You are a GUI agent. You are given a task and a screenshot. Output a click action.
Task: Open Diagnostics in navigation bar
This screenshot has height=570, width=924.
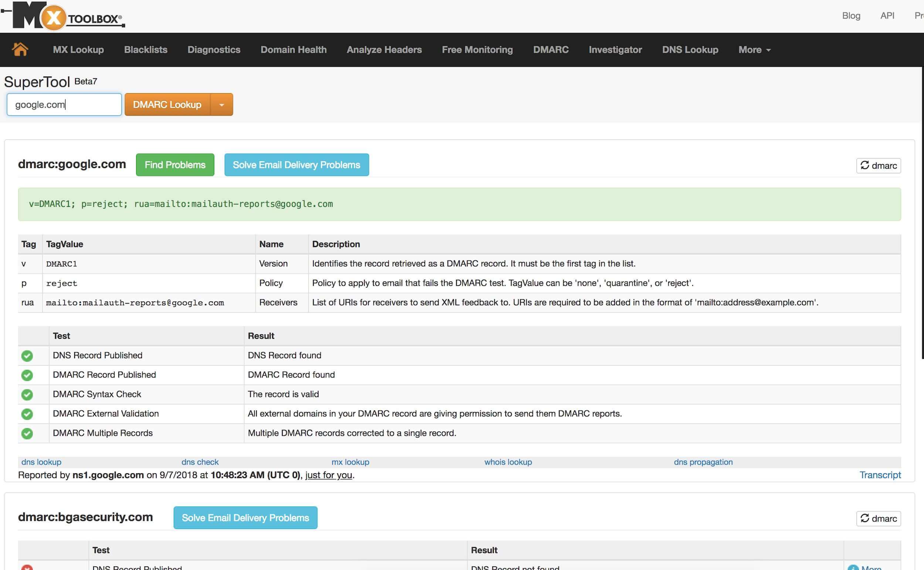pos(214,50)
